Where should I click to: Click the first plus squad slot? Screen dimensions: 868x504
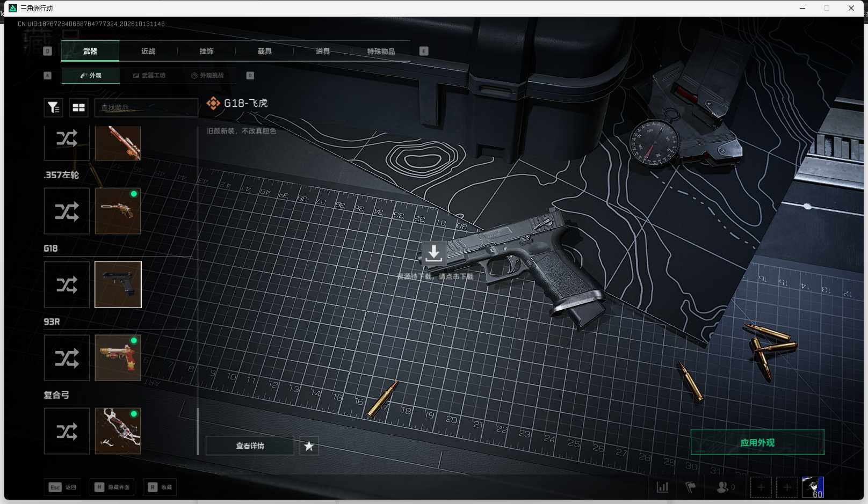tap(761, 487)
